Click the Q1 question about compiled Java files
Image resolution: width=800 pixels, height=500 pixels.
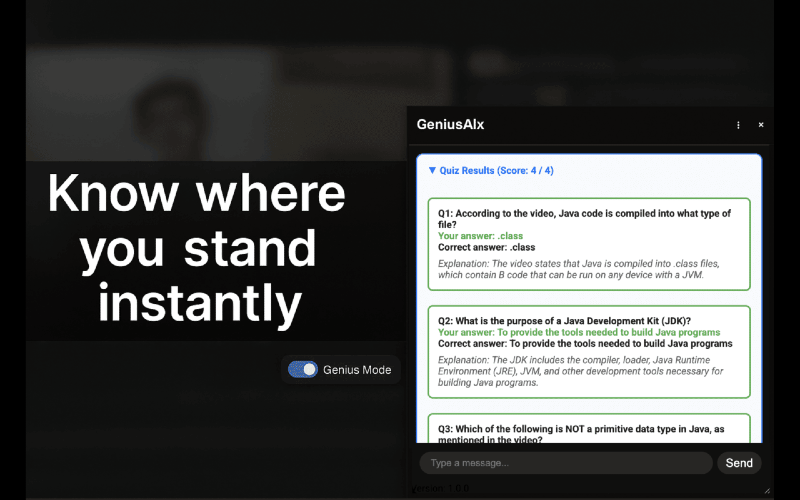click(x=584, y=219)
